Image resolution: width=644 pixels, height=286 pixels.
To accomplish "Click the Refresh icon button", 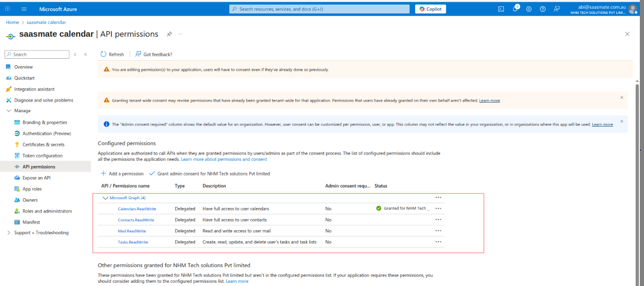I will [x=104, y=55].
